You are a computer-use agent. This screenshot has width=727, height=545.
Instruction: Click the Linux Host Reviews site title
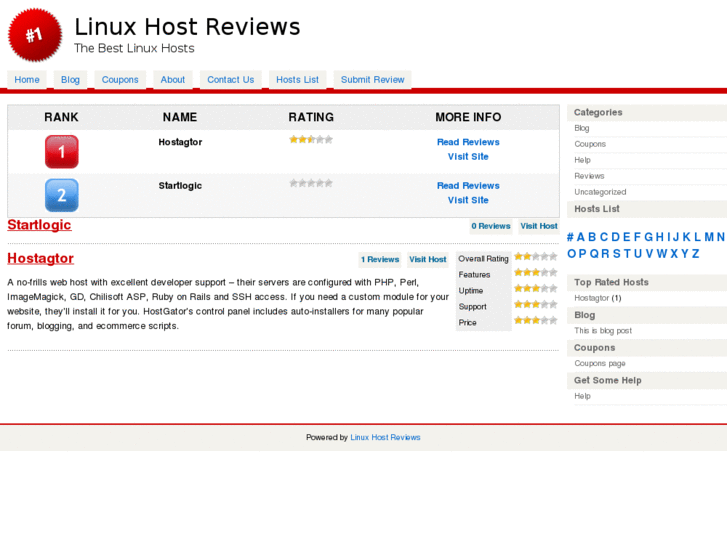[x=187, y=26]
